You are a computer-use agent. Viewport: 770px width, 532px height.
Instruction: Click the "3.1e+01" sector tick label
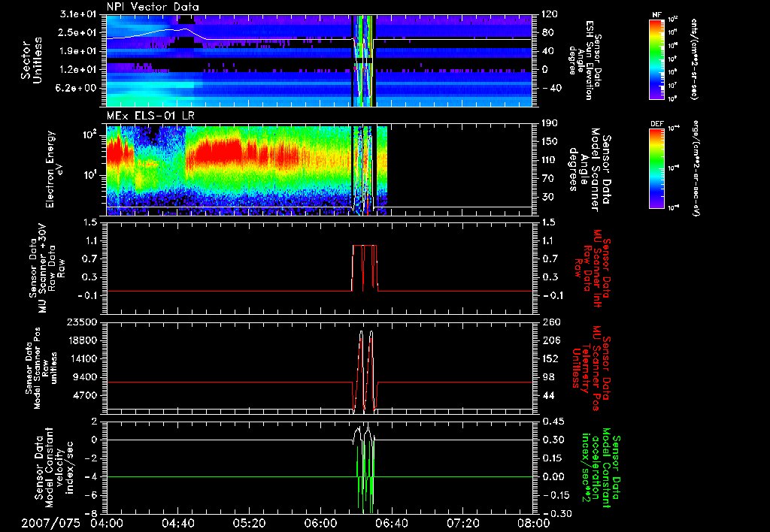click(x=78, y=14)
